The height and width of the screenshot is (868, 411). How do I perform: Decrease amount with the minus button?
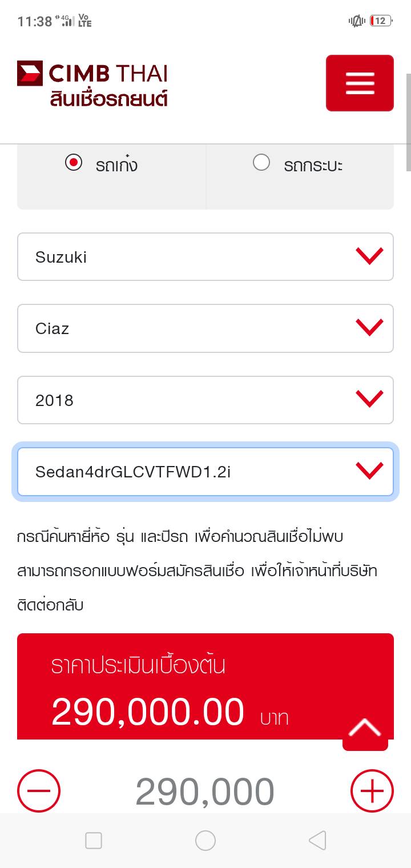coord(39,791)
